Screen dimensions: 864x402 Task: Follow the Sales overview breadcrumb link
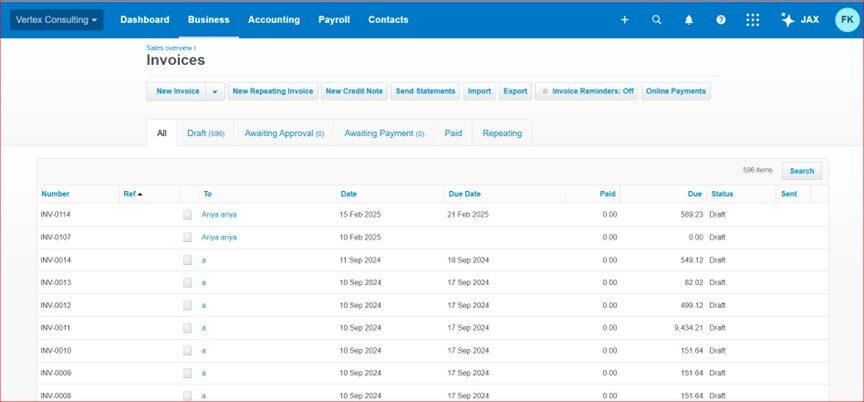point(169,48)
